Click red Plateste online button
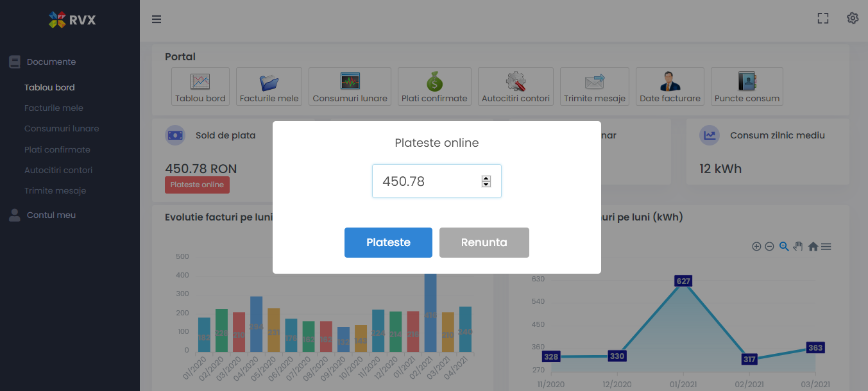This screenshot has width=868, height=391. click(x=197, y=185)
